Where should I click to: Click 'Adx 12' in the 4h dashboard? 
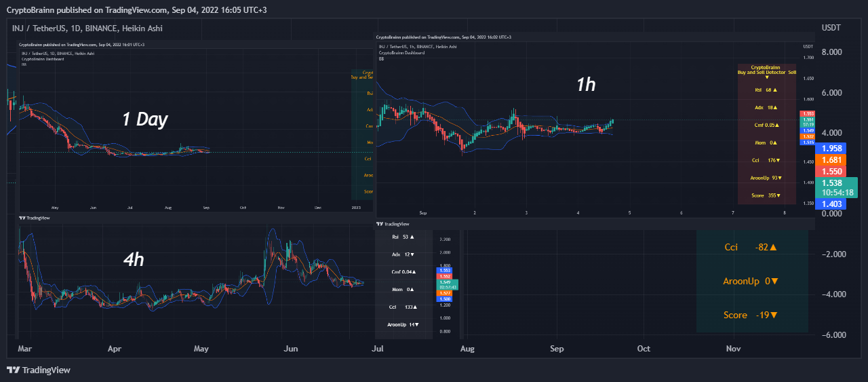[403, 254]
